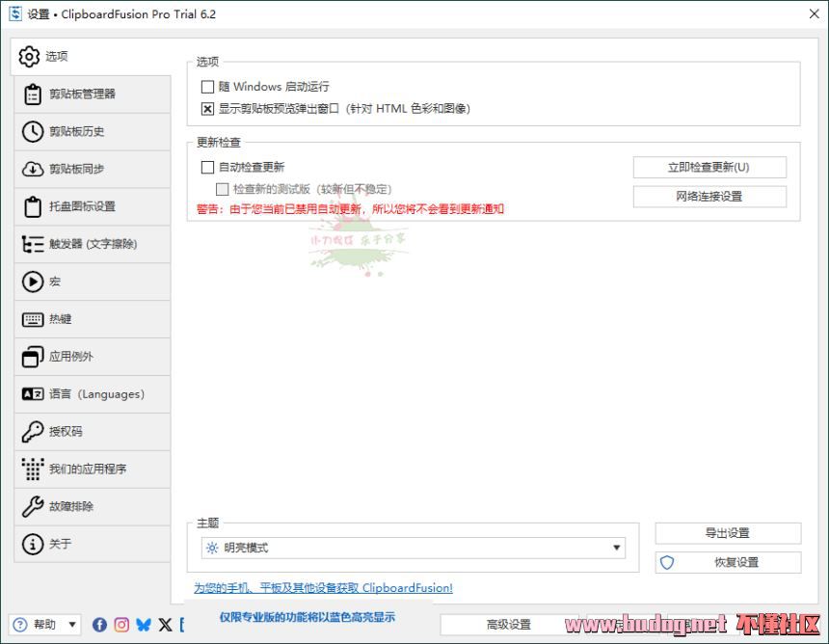This screenshot has height=644, width=829.
Task: Open the Bluesky butterfly icon
Action: tap(144, 625)
